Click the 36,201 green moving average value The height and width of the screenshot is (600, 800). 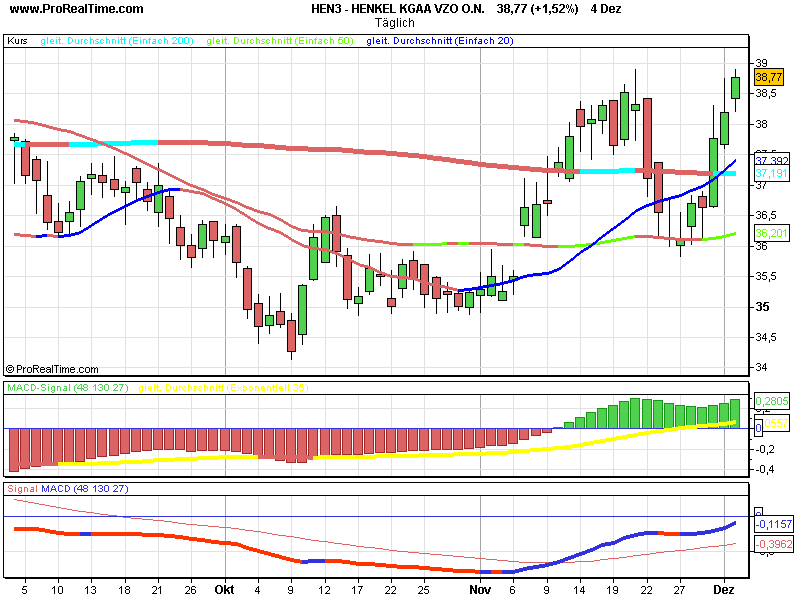click(771, 233)
